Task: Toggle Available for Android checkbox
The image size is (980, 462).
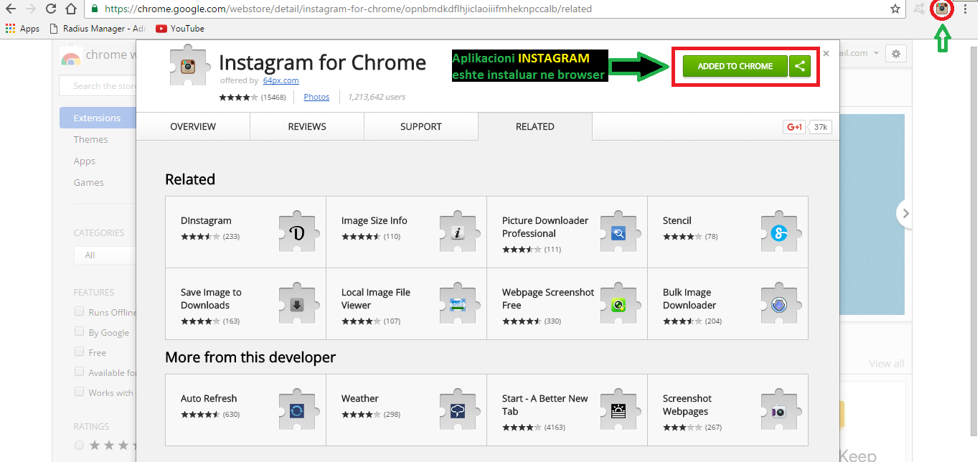Action: 80,372
